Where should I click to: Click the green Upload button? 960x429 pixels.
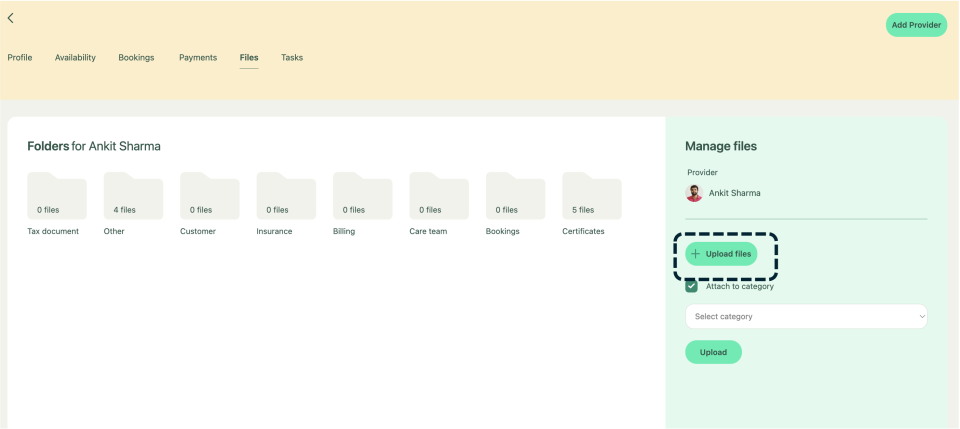pyautogui.click(x=713, y=352)
